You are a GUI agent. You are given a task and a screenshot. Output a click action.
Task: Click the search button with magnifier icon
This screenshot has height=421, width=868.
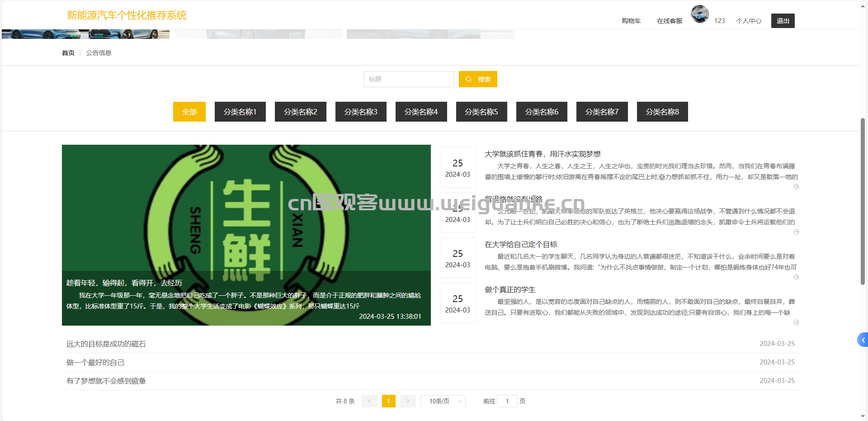(478, 79)
